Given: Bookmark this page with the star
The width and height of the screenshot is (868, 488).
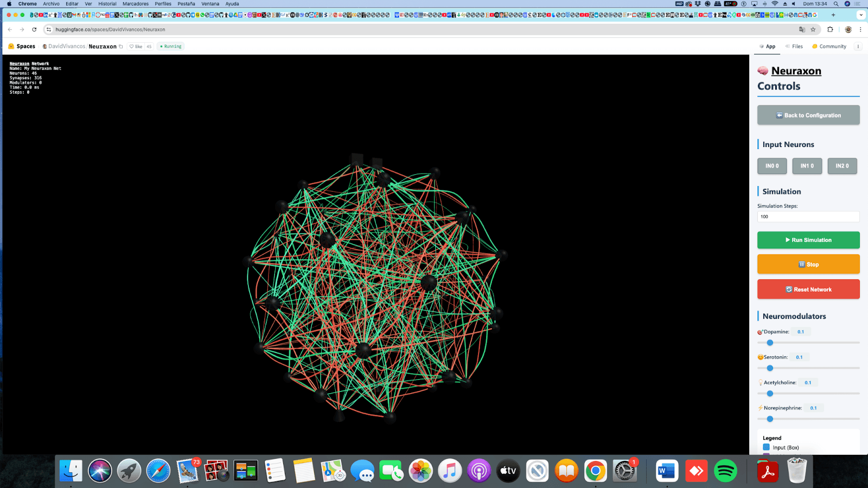Looking at the screenshot, I should click(813, 29).
